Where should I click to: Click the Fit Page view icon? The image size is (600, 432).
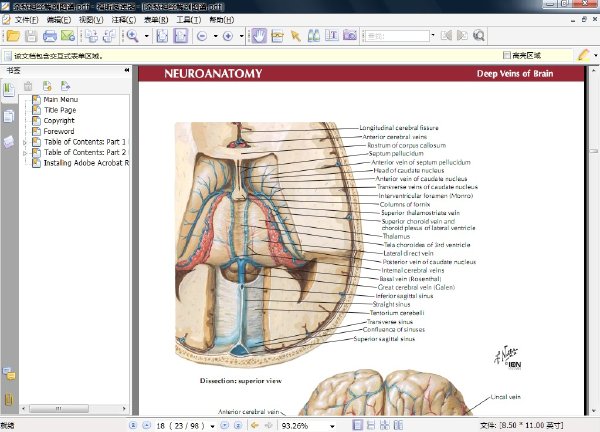162,36
